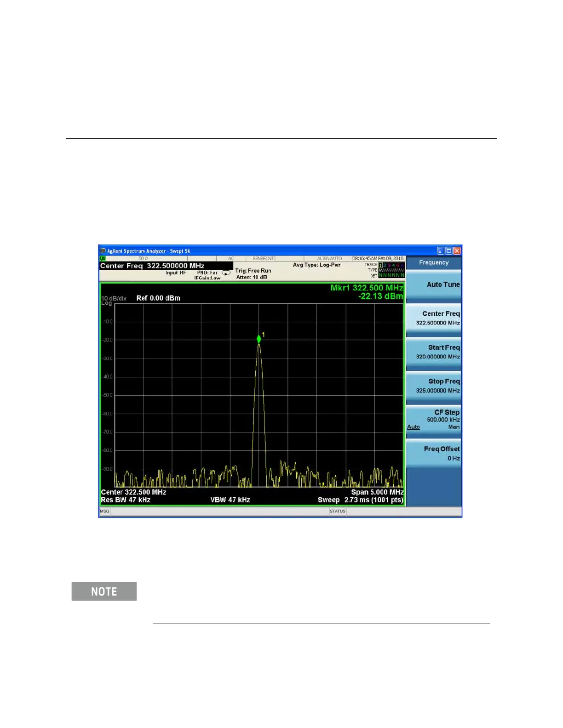Click the 10 dB/div scale label
Viewport: 563px width, 728px height.
point(114,298)
